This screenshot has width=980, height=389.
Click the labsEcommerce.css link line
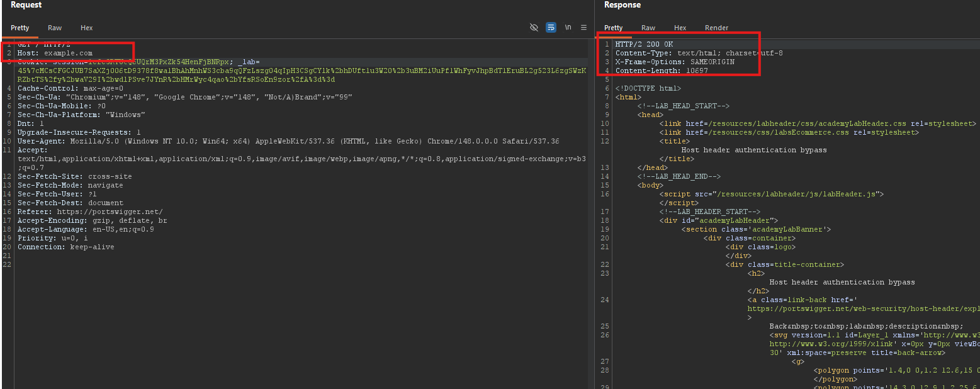[789, 133]
